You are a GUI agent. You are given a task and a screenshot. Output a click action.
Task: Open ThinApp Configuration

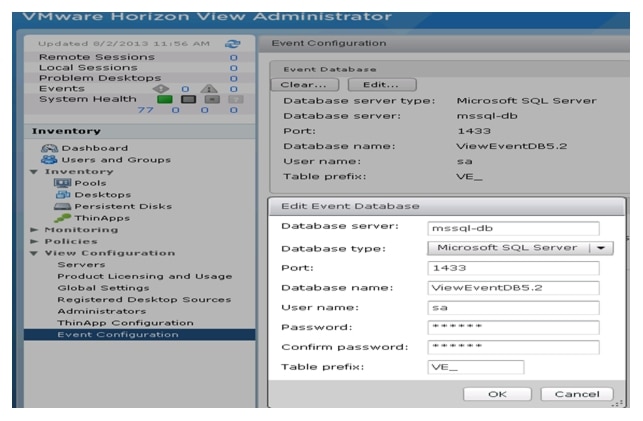(x=125, y=323)
